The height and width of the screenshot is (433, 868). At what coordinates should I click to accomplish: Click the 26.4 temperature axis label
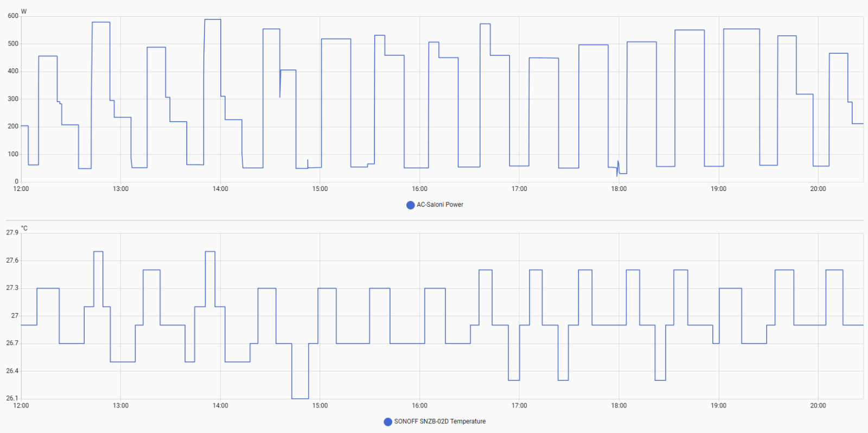(x=12, y=371)
